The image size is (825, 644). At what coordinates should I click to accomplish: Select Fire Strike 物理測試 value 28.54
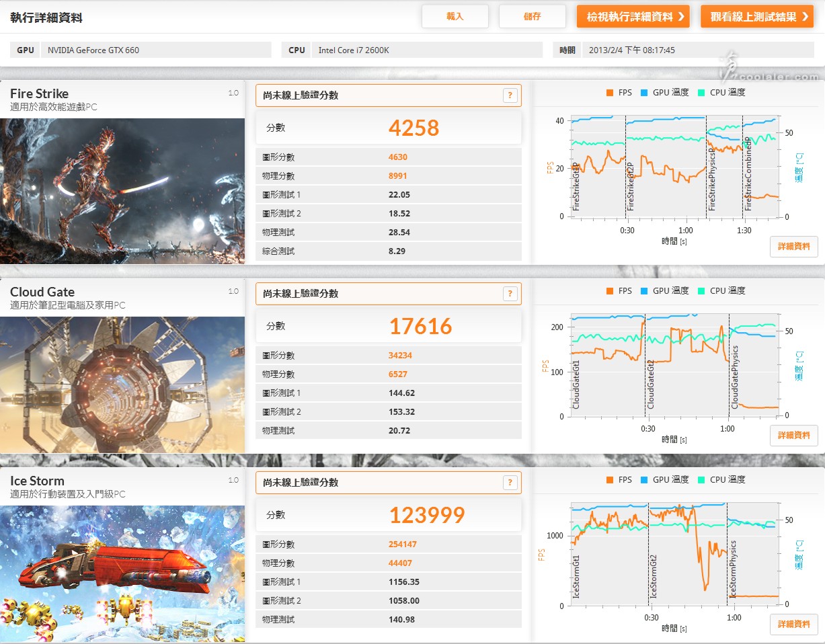pos(399,233)
